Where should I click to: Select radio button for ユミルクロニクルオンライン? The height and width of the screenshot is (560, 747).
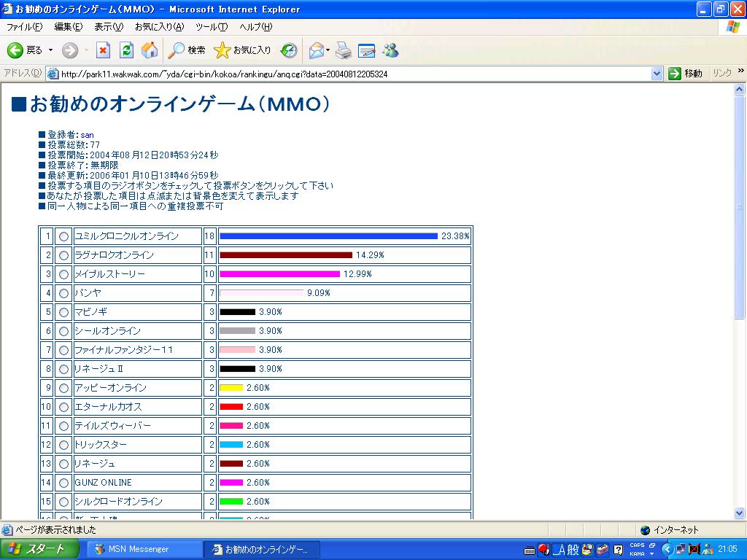click(63, 236)
